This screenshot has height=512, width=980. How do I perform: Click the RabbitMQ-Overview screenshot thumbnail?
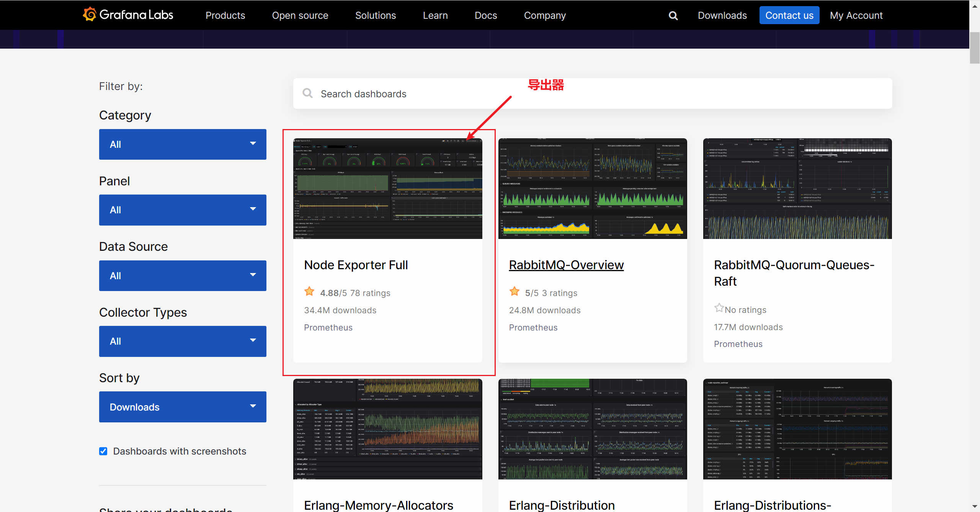593,188
